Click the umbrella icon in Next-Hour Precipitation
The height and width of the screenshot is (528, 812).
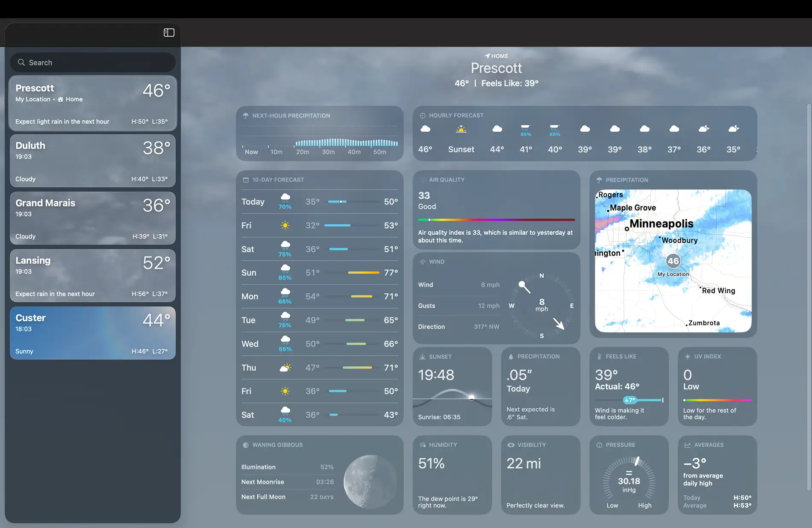[x=246, y=115]
